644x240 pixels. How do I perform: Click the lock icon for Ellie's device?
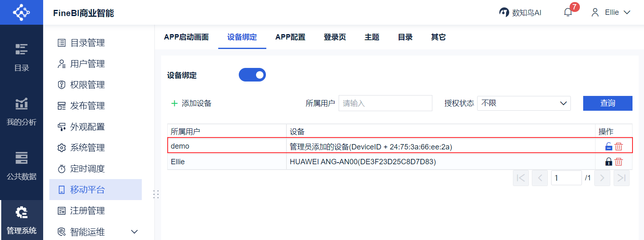click(609, 162)
